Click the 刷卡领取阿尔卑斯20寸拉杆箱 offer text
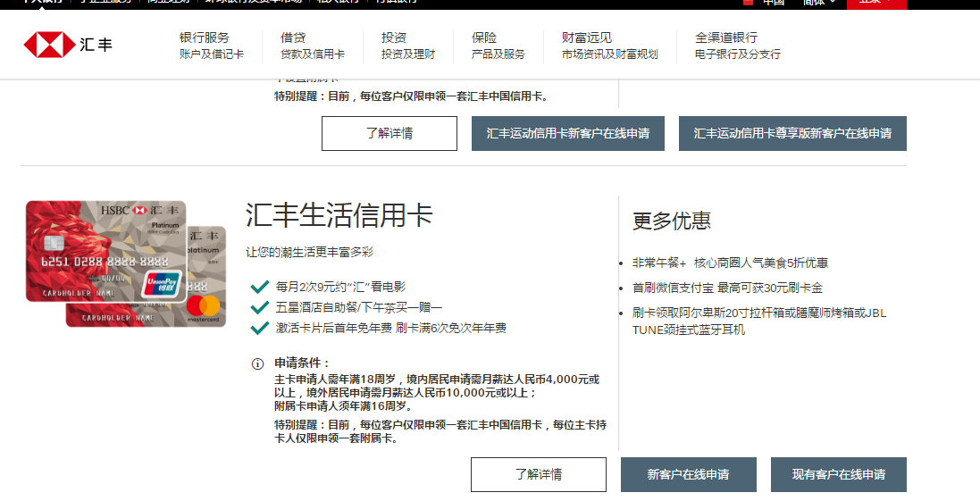980x501 pixels. pos(759,321)
